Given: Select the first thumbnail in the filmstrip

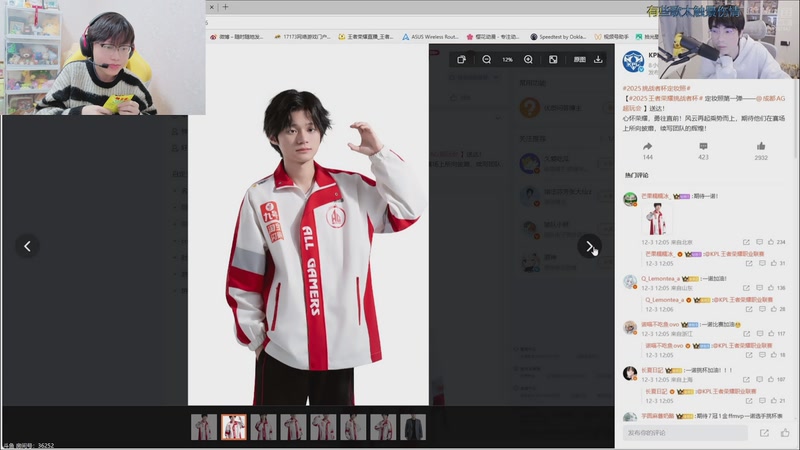Looking at the screenshot, I should [x=204, y=427].
